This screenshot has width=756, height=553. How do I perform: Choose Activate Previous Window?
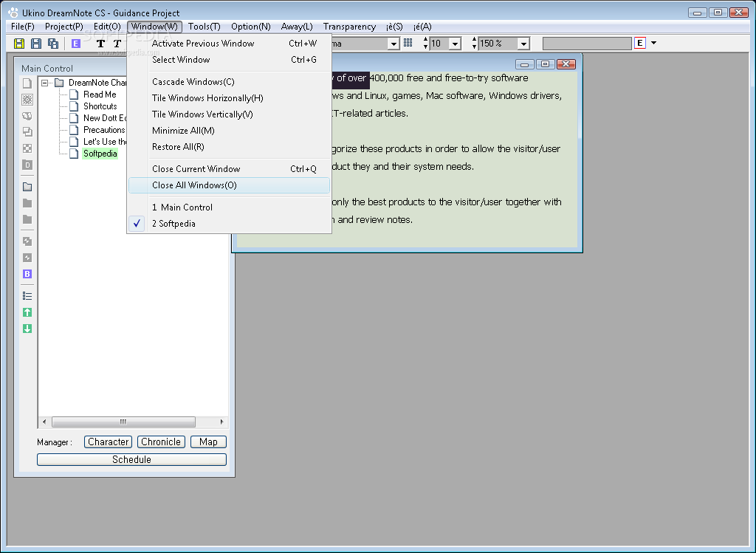click(x=230, y=44)
